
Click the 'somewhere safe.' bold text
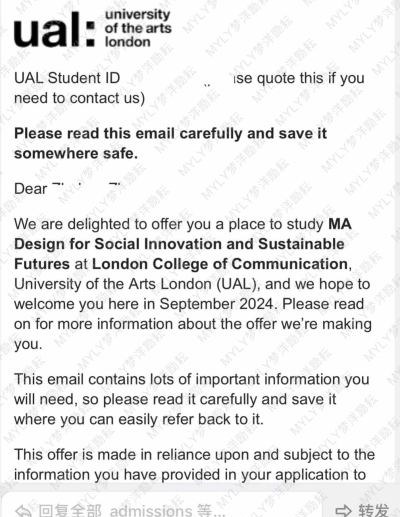point(76,154)
